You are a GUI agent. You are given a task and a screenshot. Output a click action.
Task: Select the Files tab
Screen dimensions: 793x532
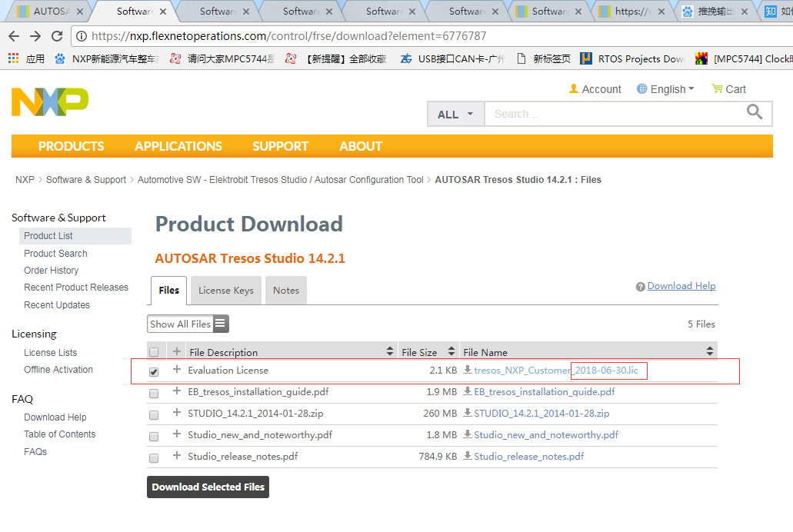(x=169, y=291)
